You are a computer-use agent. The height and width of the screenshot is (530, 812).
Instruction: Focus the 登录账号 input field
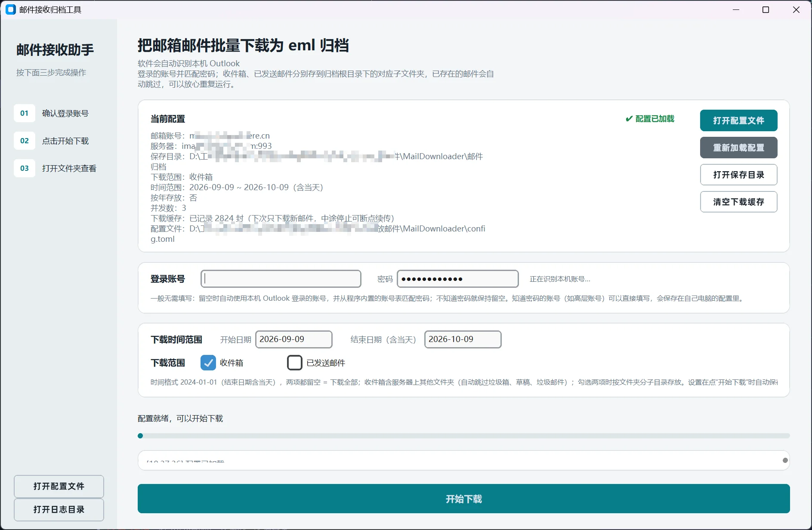coord(281,279)
